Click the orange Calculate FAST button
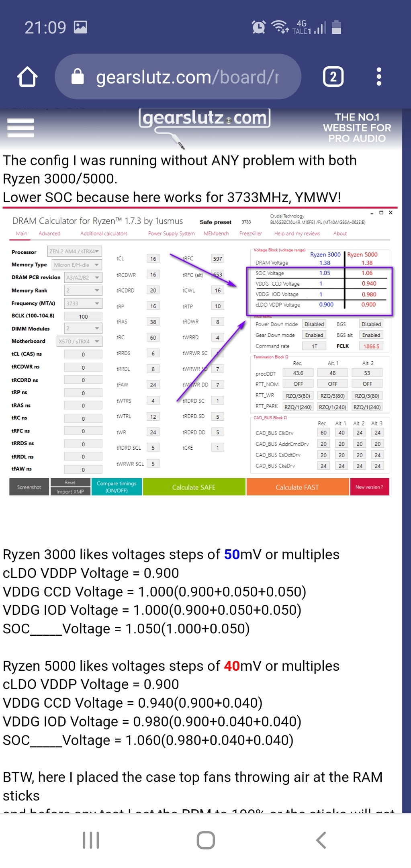Viewport: 411px width, 868px height. pos(297,487)
